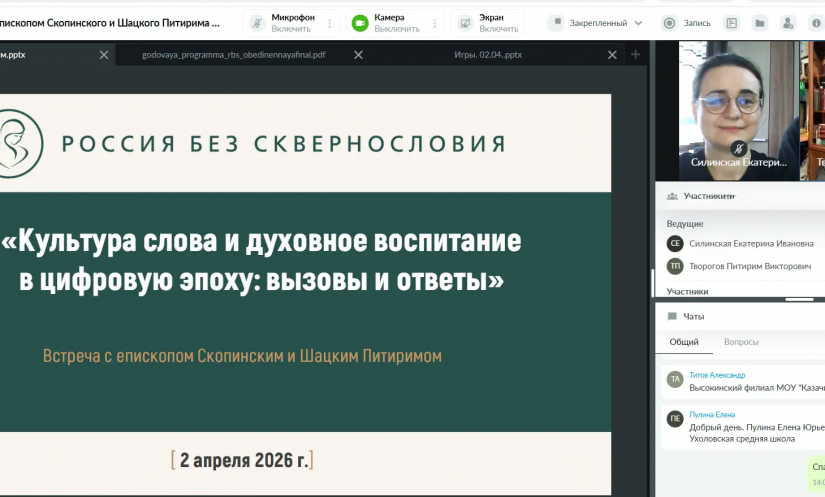Click Титов Александр's message Высокинский филиал
Image resolution: width=825 pixels, height=497 pixels.
coord(757,388)
